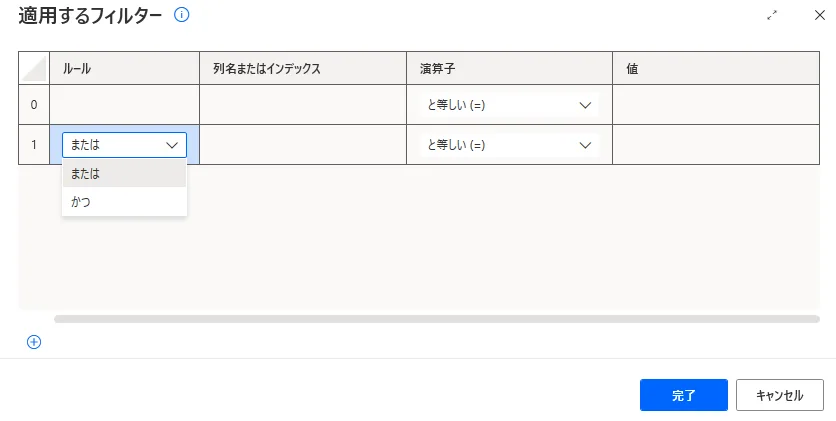
Task: Click the column name cell in row 0
Action: (x=303, y=105)
